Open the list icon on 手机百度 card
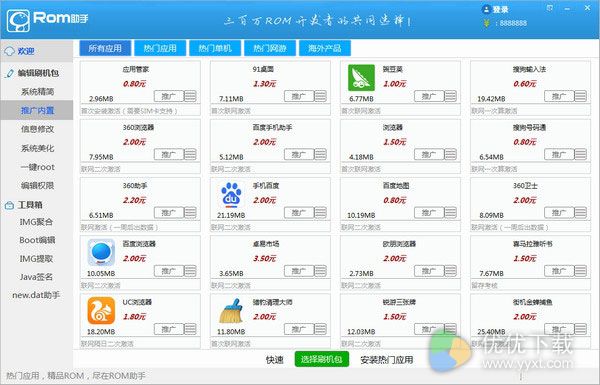This screenshot has width=600, height=385. click(320, 212)
